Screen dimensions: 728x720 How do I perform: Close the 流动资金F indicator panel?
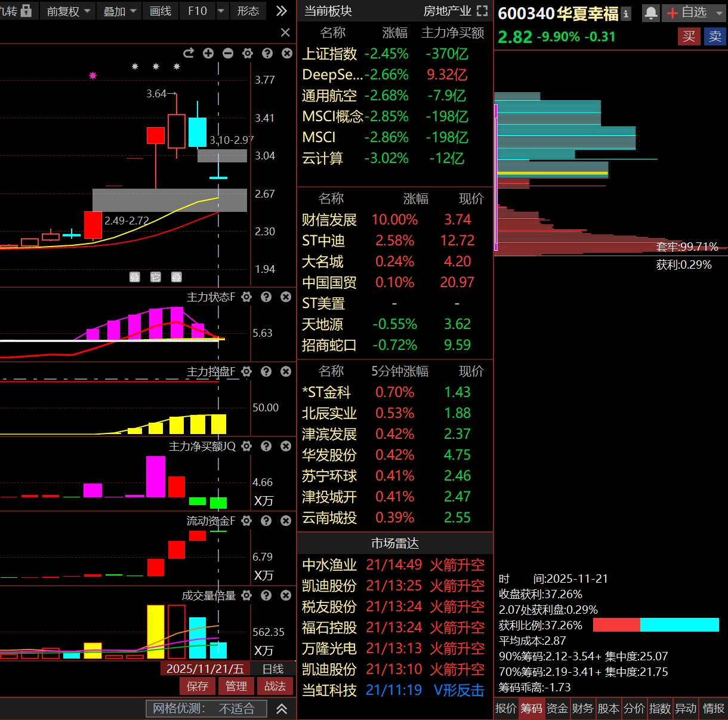pyautogui.click(x=286, y=521)
